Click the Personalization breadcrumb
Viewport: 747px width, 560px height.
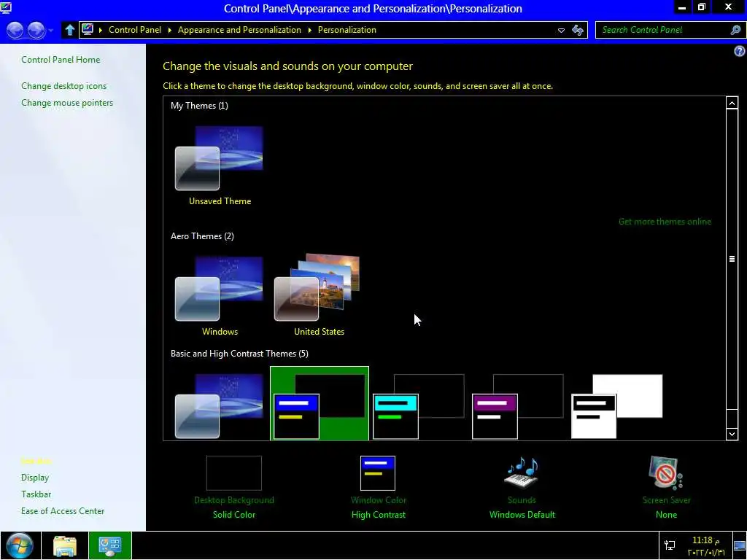[347, 29]
